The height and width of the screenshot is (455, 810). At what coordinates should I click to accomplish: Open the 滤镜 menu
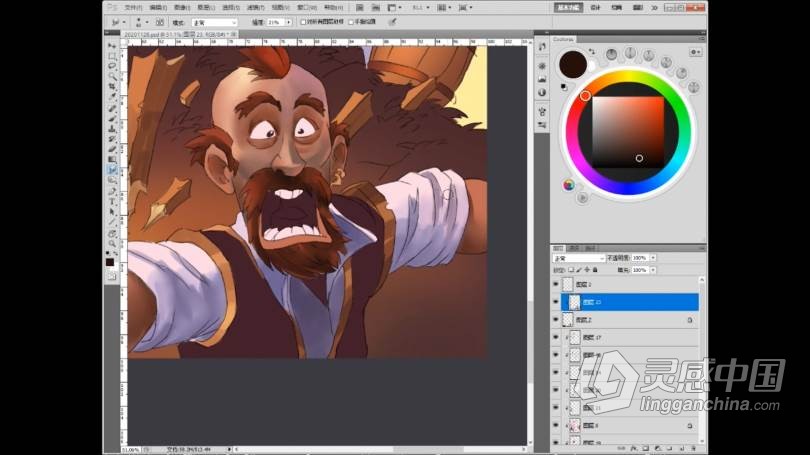255,8
